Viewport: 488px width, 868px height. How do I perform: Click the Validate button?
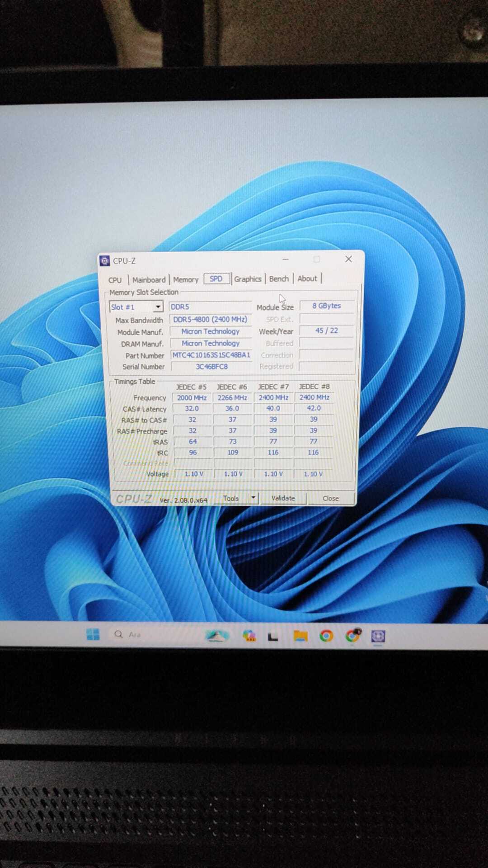tap(283, 498)
